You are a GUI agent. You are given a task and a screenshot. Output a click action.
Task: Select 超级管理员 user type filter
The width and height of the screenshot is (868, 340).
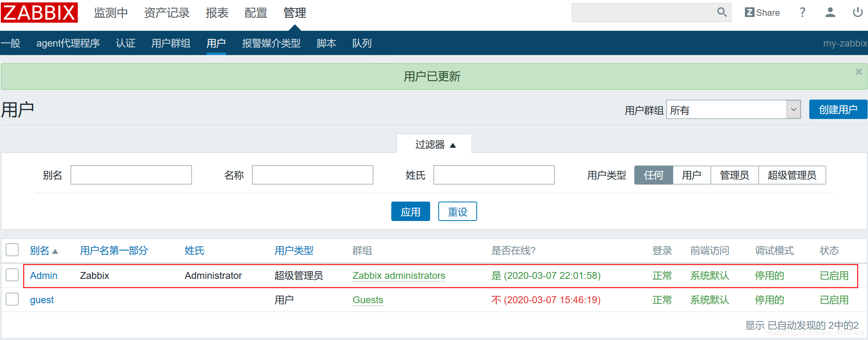(x=792, y=175)
